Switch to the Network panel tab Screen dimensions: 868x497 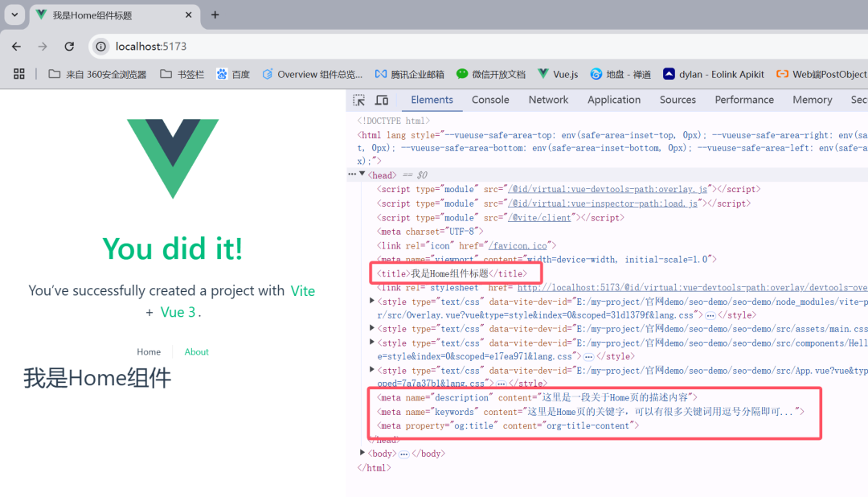coord(548,99)
